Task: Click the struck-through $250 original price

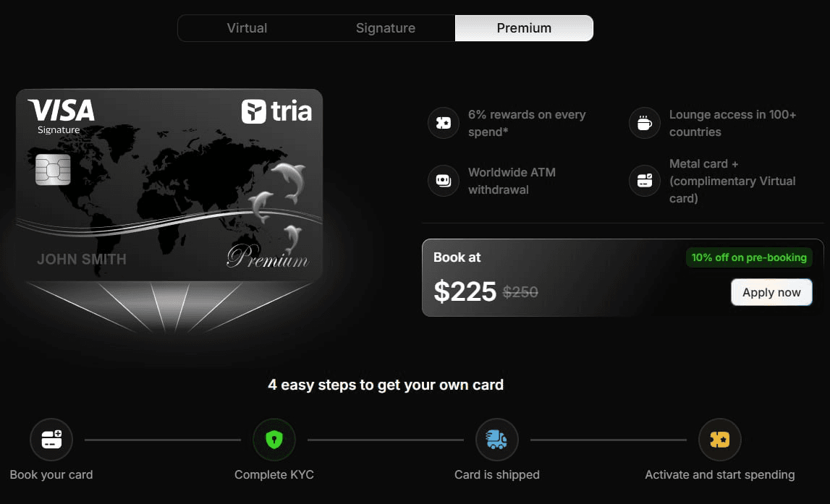Action: [520, 292]
